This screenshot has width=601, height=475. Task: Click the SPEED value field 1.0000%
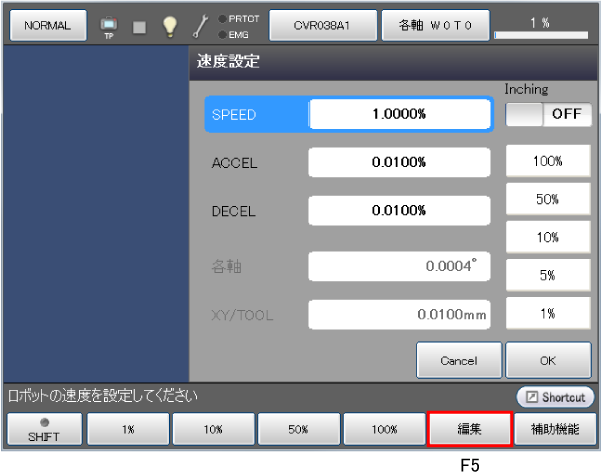400,114
